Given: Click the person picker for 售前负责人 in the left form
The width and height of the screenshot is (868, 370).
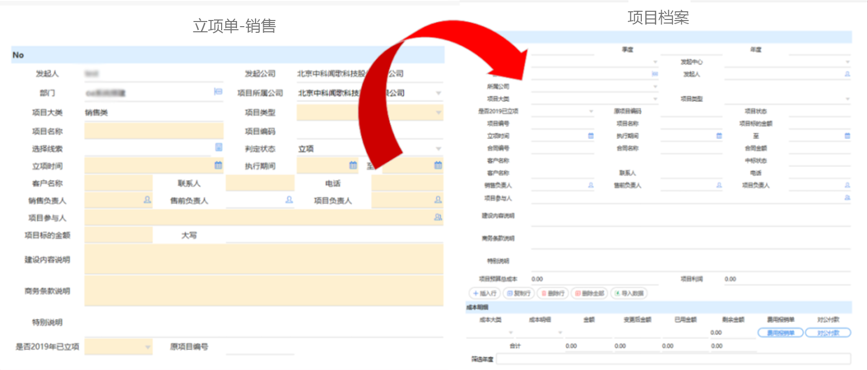Looking at the screenshot, I should [x=289, y=200].
